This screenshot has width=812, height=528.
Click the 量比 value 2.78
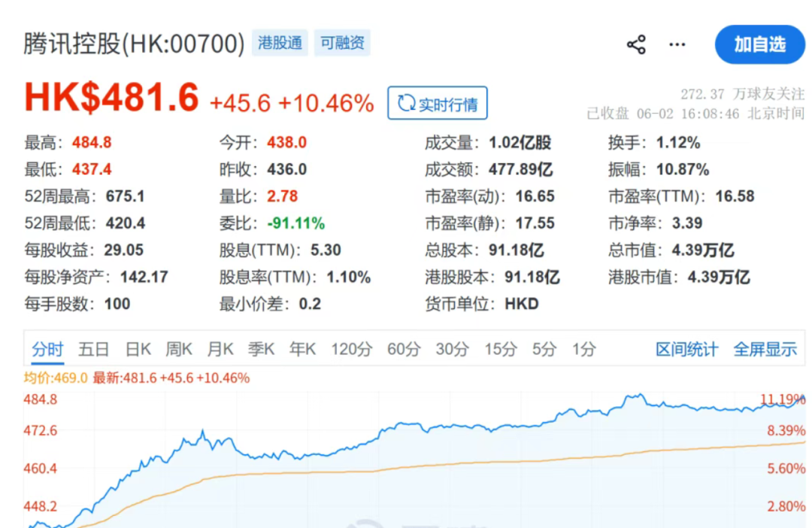coord(282,196)
